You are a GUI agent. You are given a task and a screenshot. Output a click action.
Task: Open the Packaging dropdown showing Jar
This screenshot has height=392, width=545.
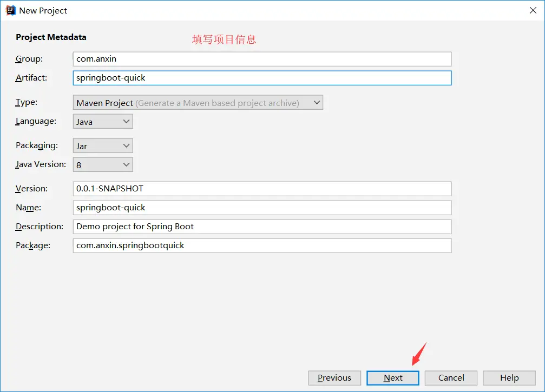point(103,146)
